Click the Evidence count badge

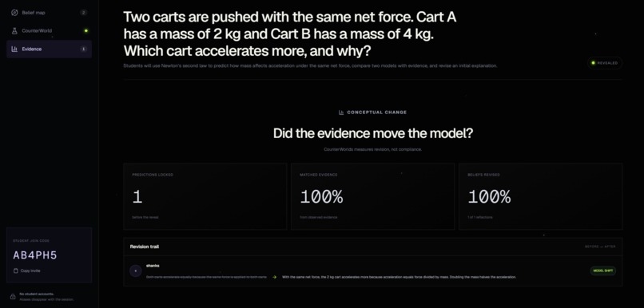(x=84, y=49)
